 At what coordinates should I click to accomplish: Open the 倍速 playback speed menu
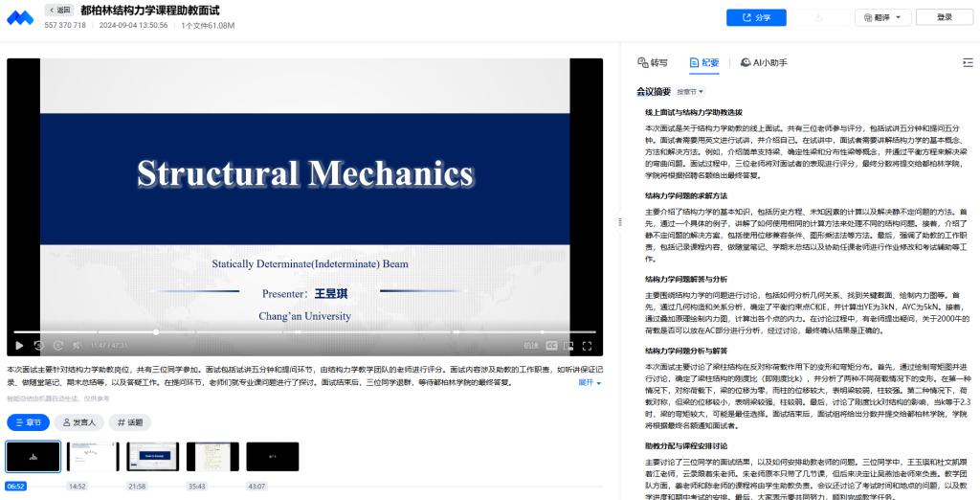(531, 345)
